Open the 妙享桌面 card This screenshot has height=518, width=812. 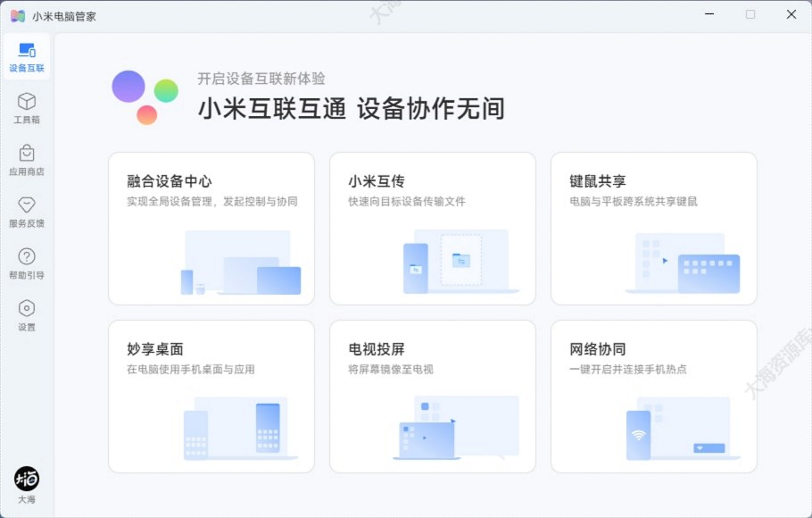point(211,397)
